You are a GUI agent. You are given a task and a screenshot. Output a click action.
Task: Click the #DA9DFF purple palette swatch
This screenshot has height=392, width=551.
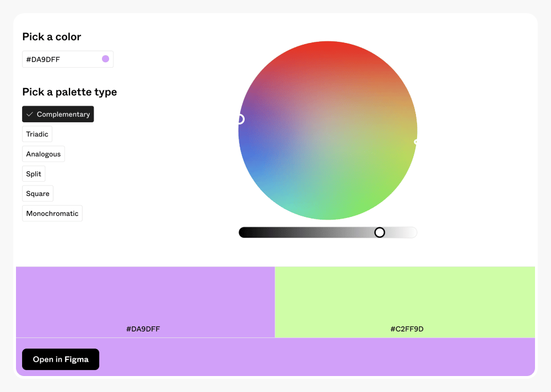(145, 302)
